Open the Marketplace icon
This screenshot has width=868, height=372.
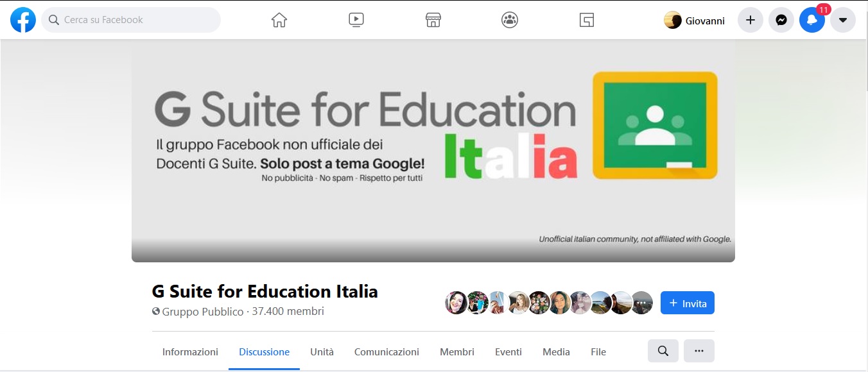(433, 19)
